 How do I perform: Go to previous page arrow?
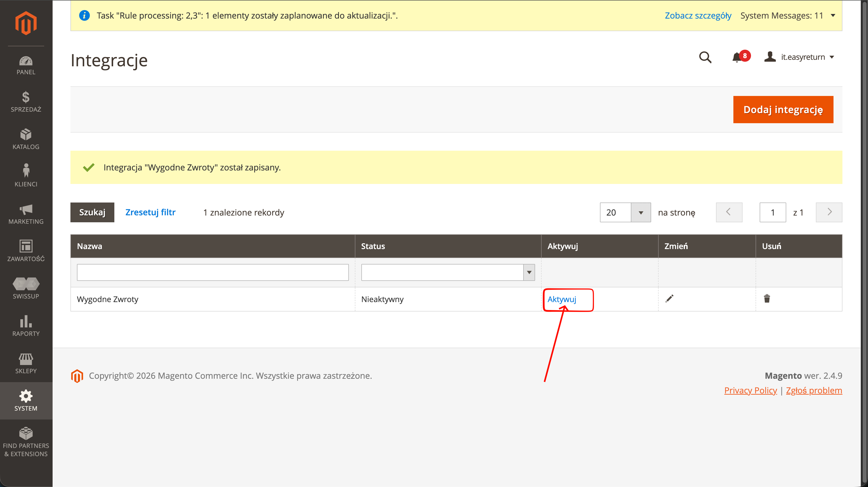[729, 212]
